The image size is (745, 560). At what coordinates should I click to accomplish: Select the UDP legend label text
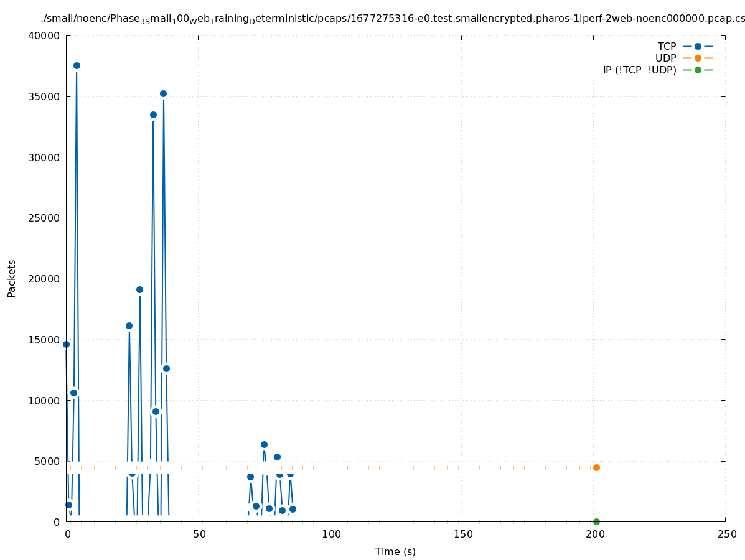665,58
